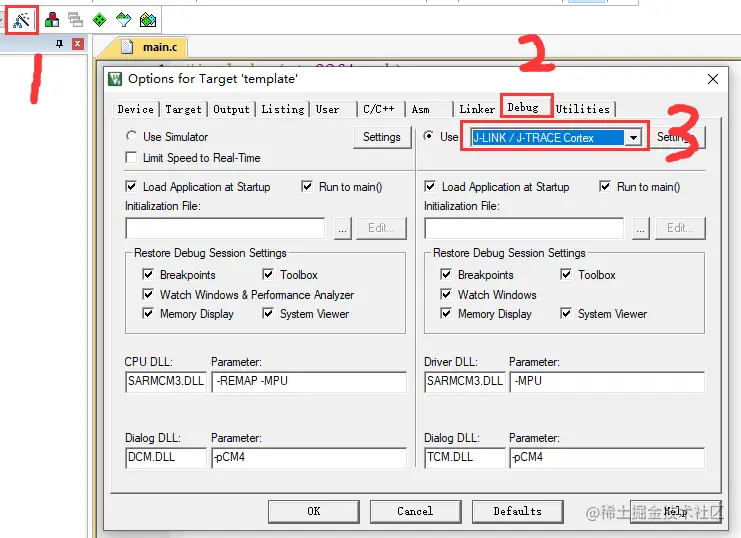Click the simulator Initialization File field
This screenshot has height=538, width=741.
click(225, 228)
